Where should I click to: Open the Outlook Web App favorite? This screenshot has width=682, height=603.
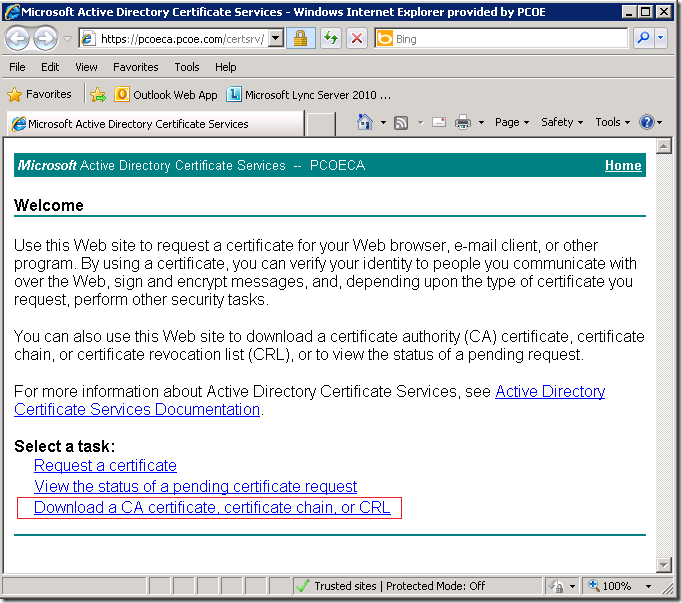tap(166, 94)
